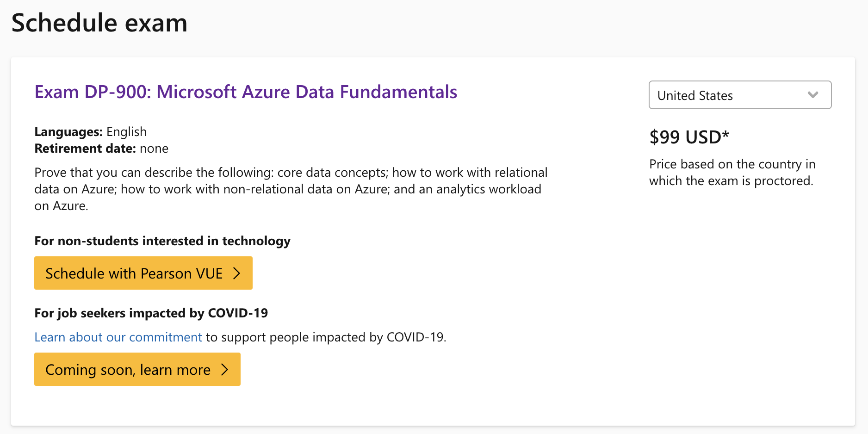The image size is (868, 434).
Task: Click the retirement date value 'none'
Action: coord(154,149)
